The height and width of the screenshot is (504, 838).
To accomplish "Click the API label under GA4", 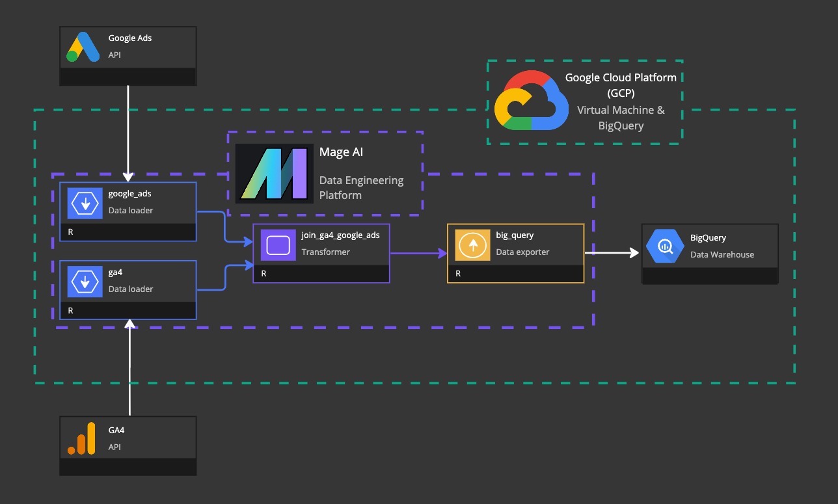I will click(115, 447).
